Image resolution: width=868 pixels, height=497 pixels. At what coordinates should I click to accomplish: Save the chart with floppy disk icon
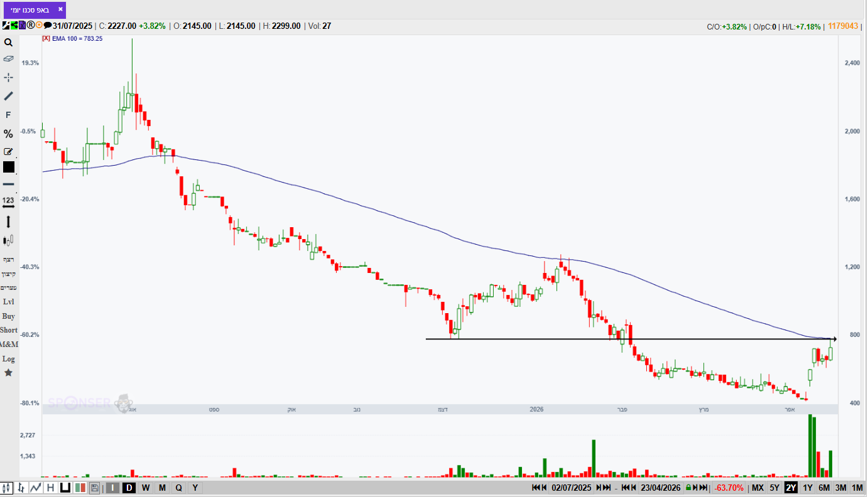94,488
